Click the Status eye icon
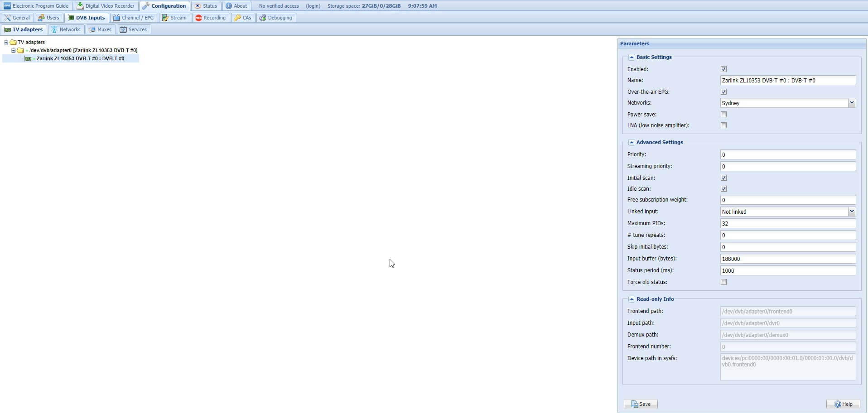Viewport: 868px width, 414px height. click(198, 6)
